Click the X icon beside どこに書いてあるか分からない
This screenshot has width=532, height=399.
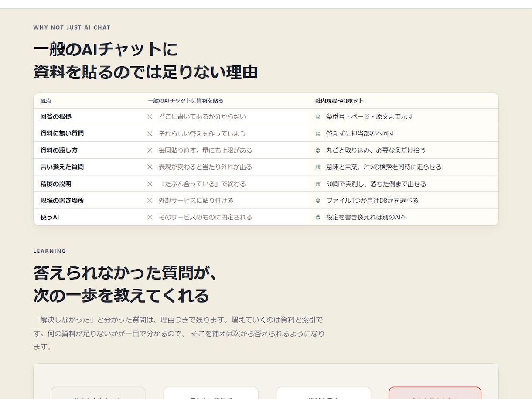click(150, 116)
